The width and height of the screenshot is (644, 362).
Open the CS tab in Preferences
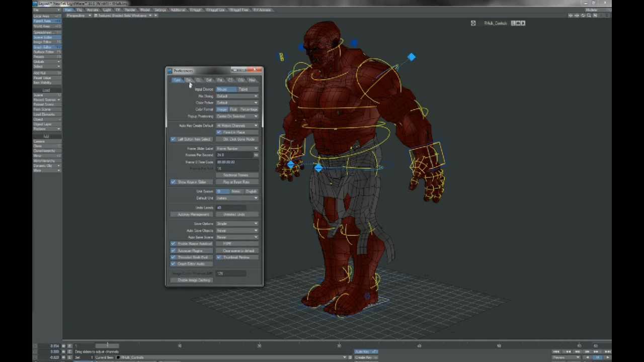[230, 80]
